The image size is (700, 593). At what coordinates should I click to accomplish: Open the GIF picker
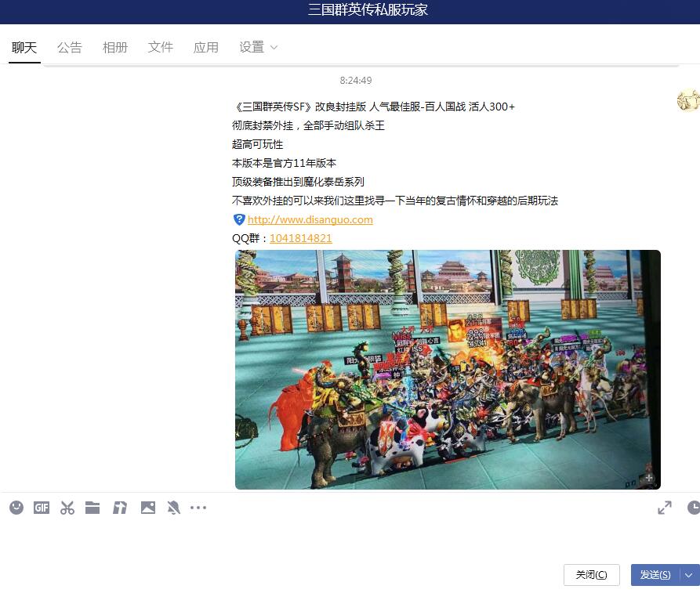42,508
